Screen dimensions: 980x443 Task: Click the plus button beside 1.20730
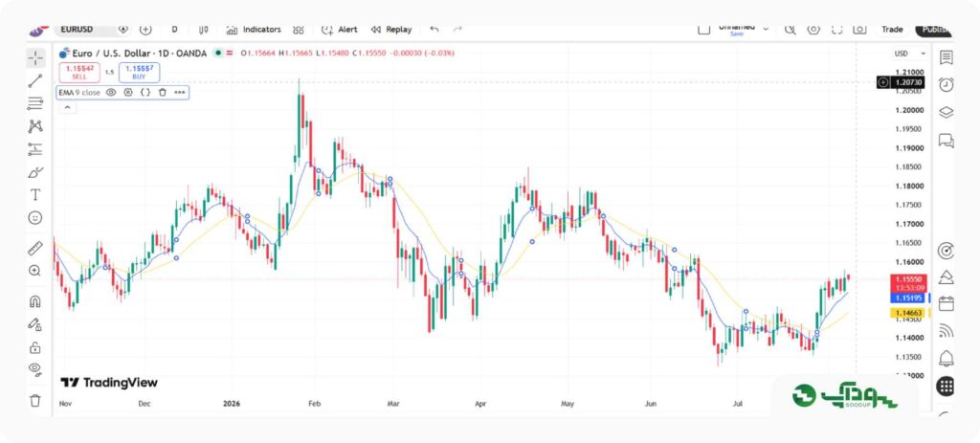(x=883, y=82)
